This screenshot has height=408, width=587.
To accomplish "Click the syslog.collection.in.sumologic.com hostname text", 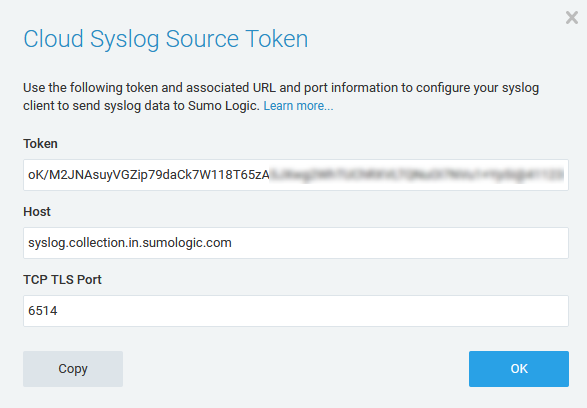I will [x=130, y=243].
